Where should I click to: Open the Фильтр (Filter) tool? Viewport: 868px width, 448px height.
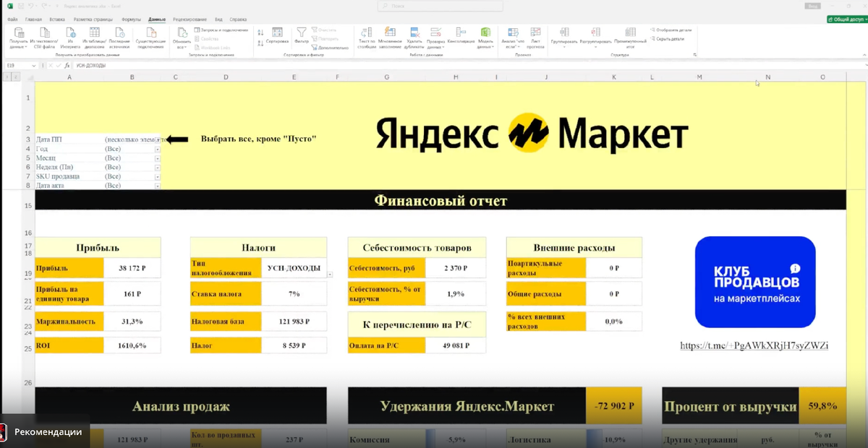(x=302, y=35)
